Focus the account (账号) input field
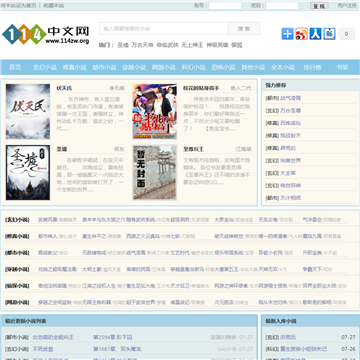This screenshot has height=360, width=360. coord(225,6)
